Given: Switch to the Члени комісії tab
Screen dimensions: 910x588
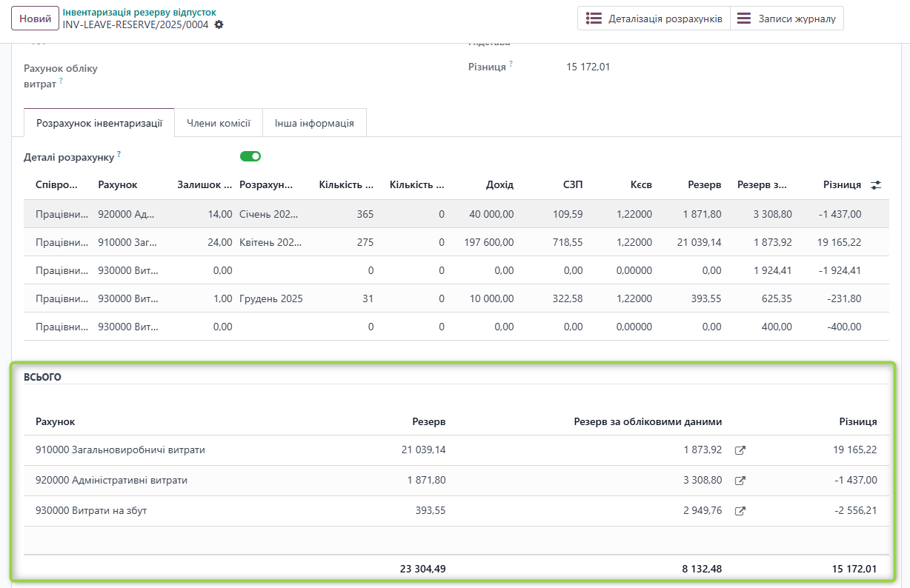Looking at the screenshot, I should click(x=218, y=123).
